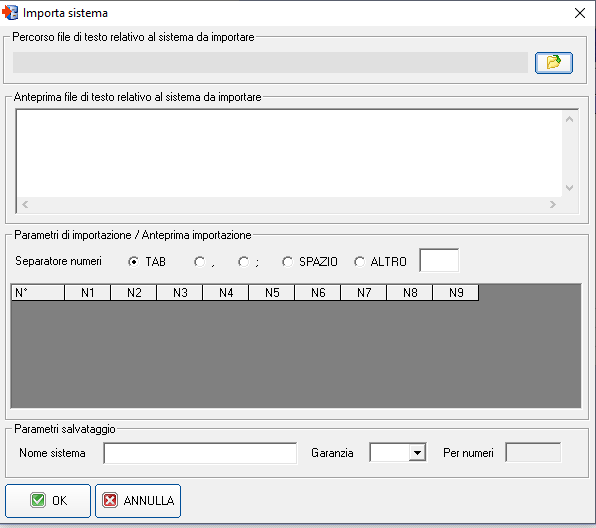This screenshot has width=596, height=528.
Task: Open the file browse folder icon button
Action: (x=553, y=63)
